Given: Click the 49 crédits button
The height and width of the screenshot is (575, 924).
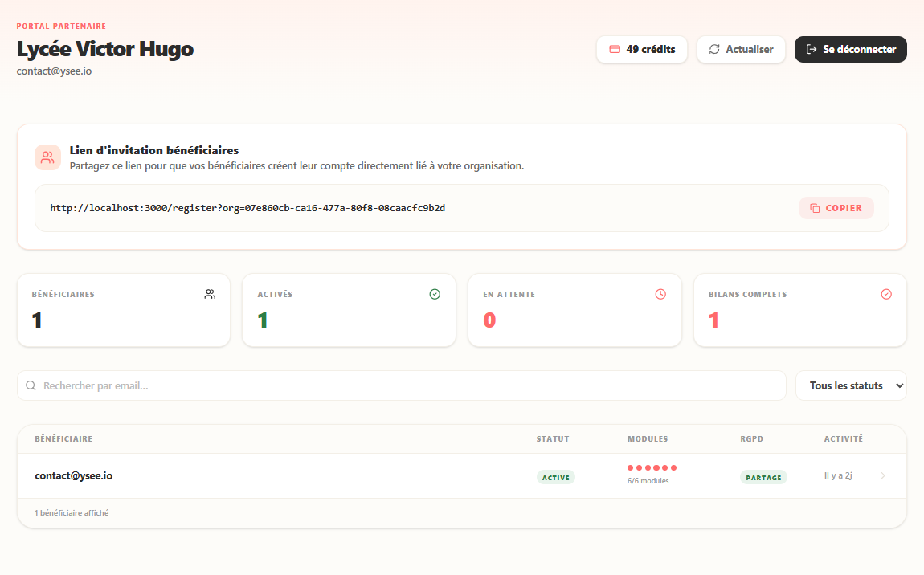Looking at the screenshot, I should coord(642,49).
